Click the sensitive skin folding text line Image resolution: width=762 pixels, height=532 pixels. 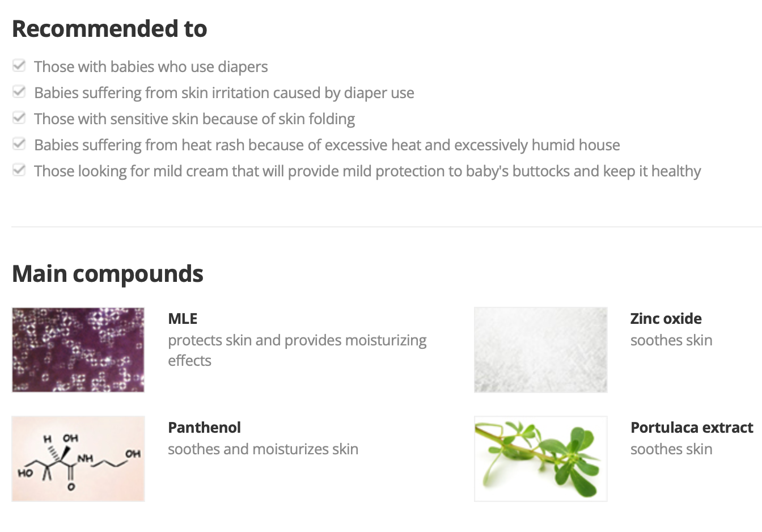click(x=194, y=119)
